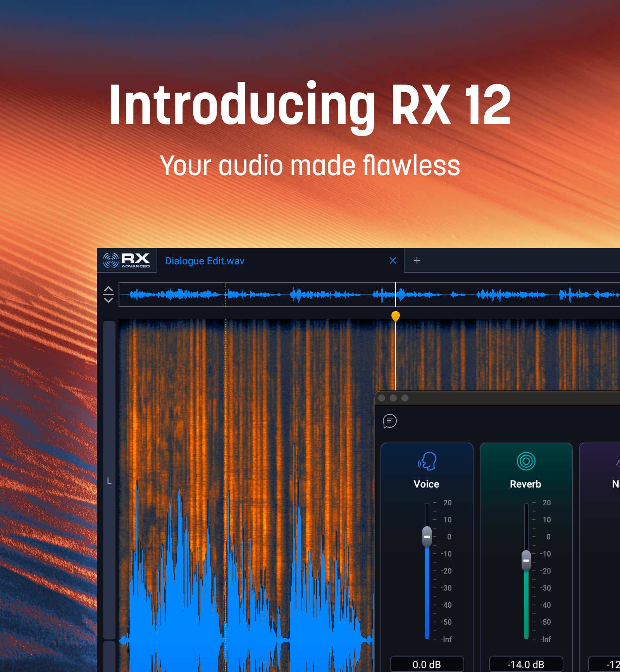
Task: Select the yellow playhead marker
Action: coord(396,317)
